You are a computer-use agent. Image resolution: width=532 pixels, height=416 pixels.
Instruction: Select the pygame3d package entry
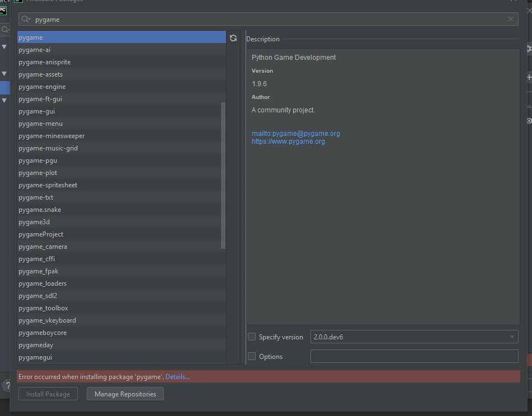tap(34, 222)
